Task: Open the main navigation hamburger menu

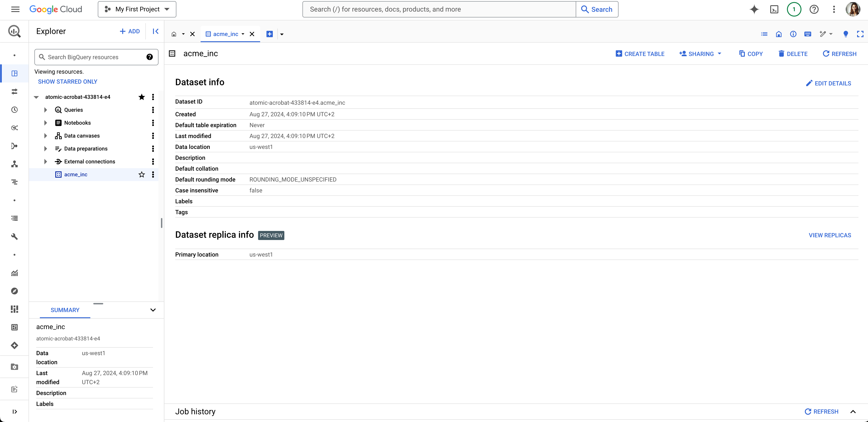Action: (15, 9)
